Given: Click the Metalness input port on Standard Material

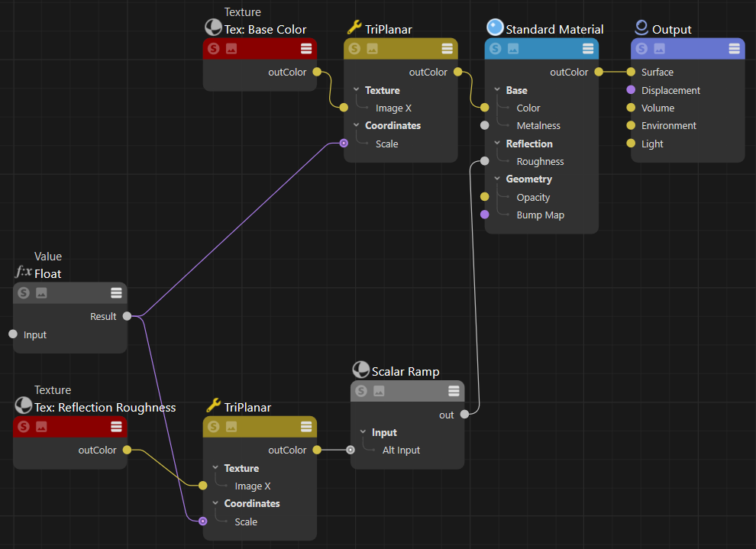Looking at the screenshot, I should pos(484,125).
